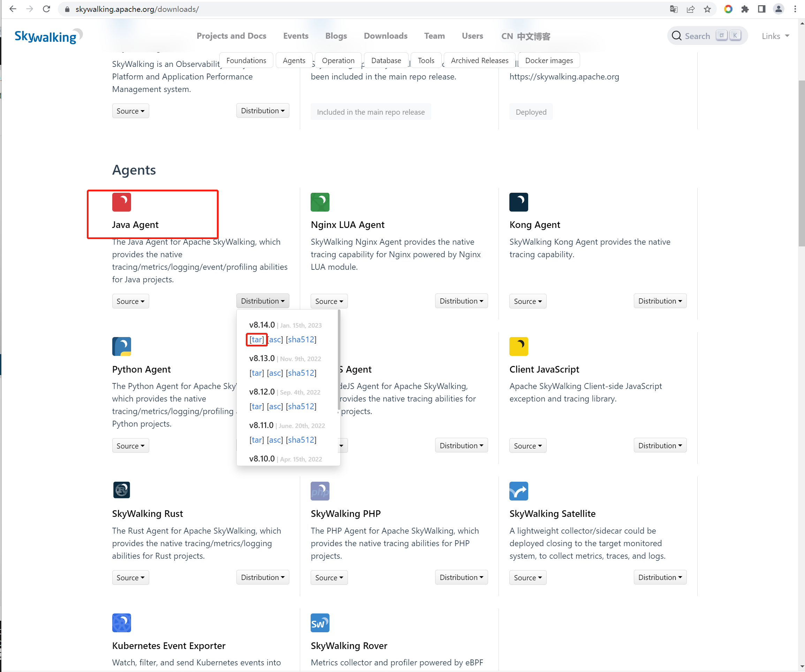Click the Kong Agent icon

tap(518, 202)
